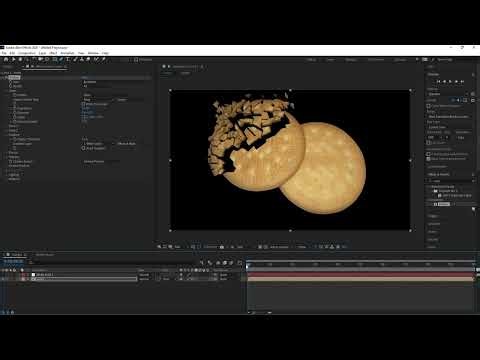Select the Rectangle shape tool
The height and width of the screenshot is (360, 480).
pos(54,59)
